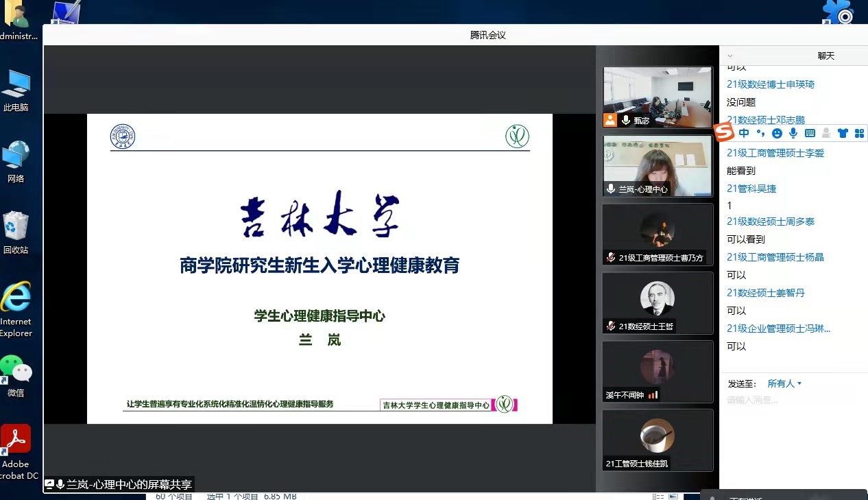Toggle Sogou punctuation mode icon
This screenshot has height=500, width=868.
pos(760,133)
